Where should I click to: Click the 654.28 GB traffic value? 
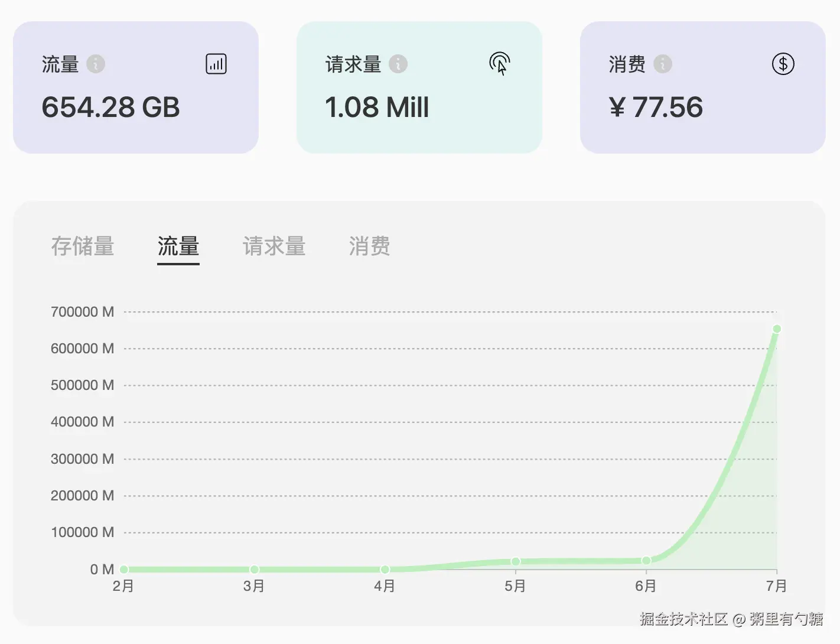coord(110,108)
